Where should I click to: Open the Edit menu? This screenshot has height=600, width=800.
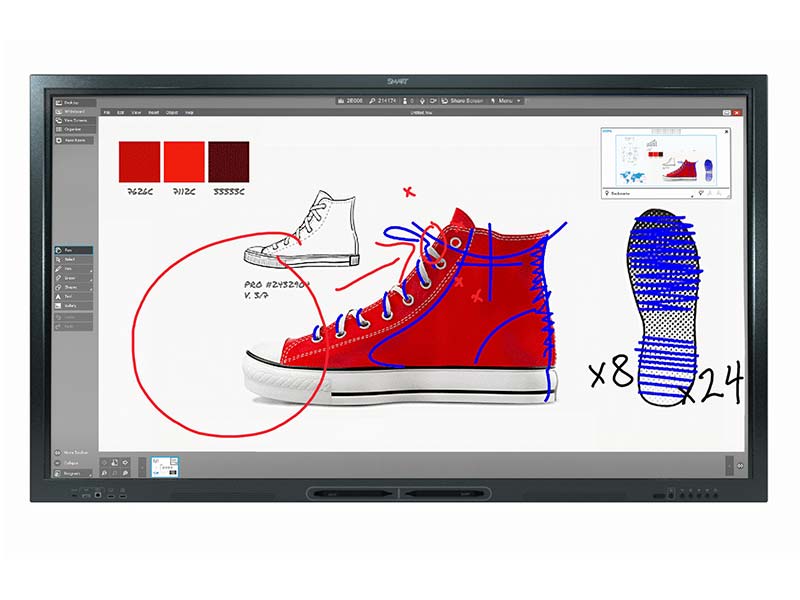120,112
